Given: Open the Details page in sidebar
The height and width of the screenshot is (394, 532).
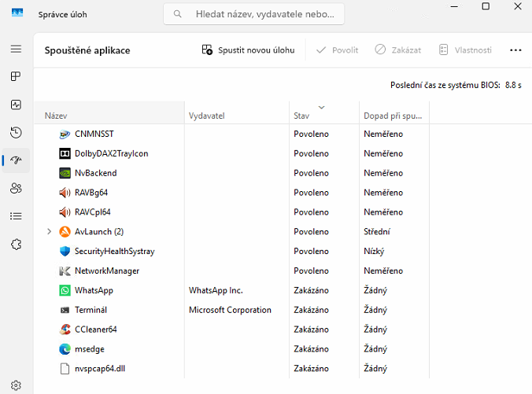Looking at the screenshot, I should 16,215.
